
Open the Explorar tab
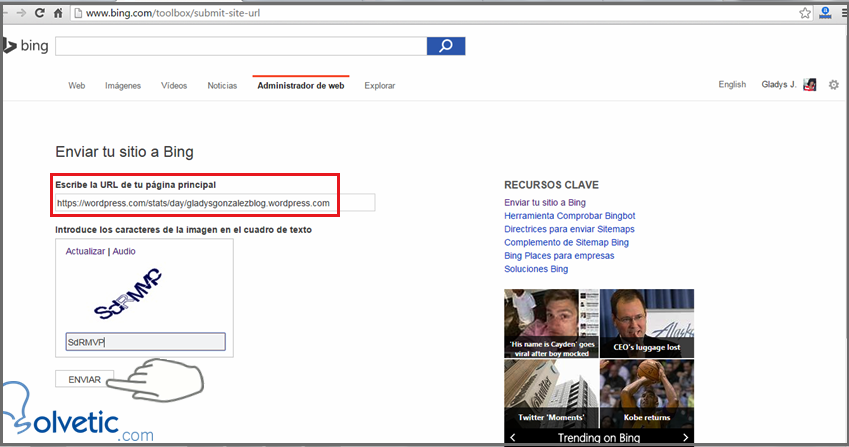(380, 86)
